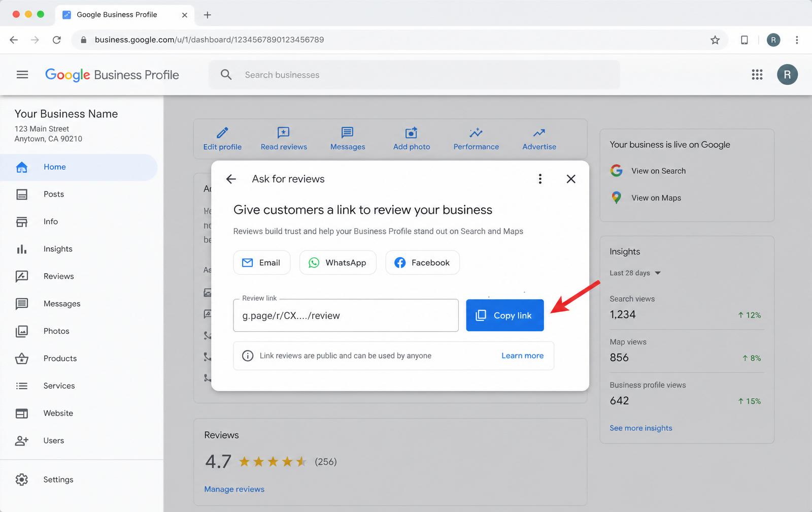Click the browser profile R icon

click(x=773, y=40)
